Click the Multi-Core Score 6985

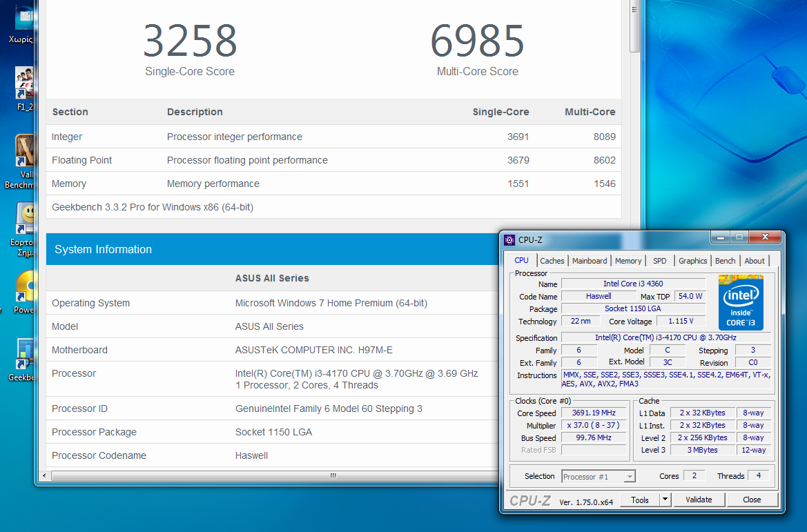(477, 41)
